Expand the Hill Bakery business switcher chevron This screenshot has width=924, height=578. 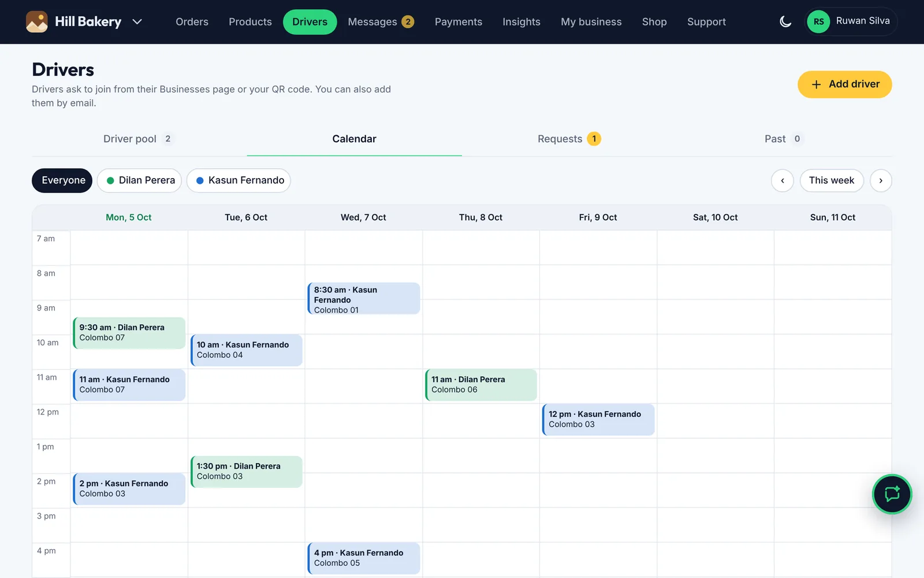click(137, 22)
